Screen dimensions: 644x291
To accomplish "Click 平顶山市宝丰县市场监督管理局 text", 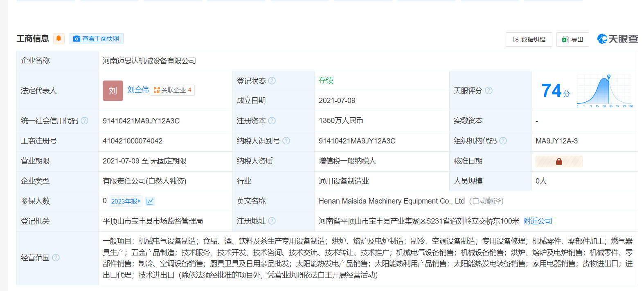I will click(x=153, y=221).
